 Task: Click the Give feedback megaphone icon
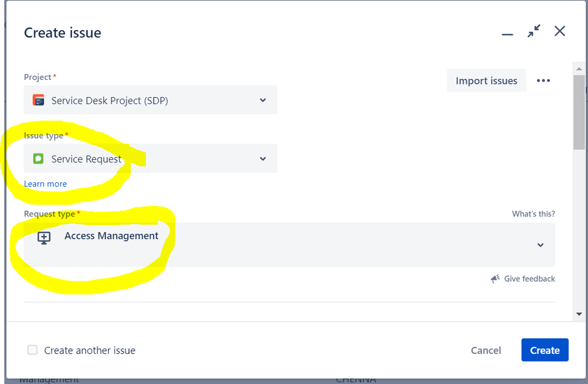point(495,279)
